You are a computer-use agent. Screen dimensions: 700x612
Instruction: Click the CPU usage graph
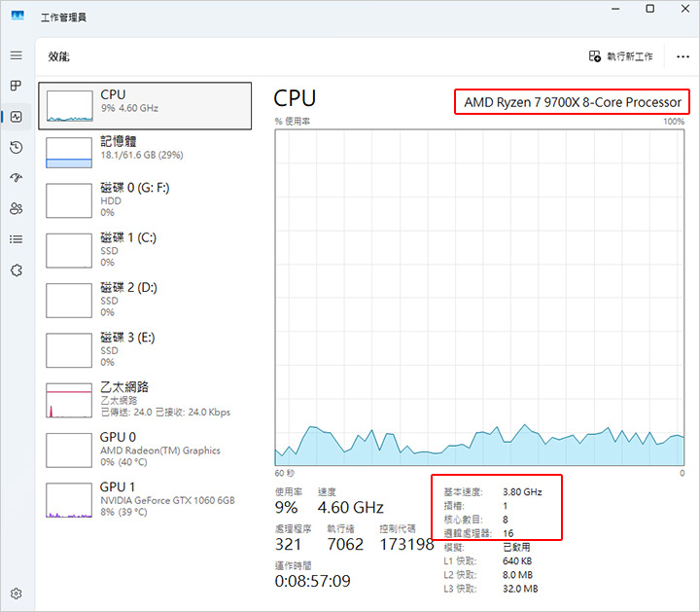[x=479, y=298]
